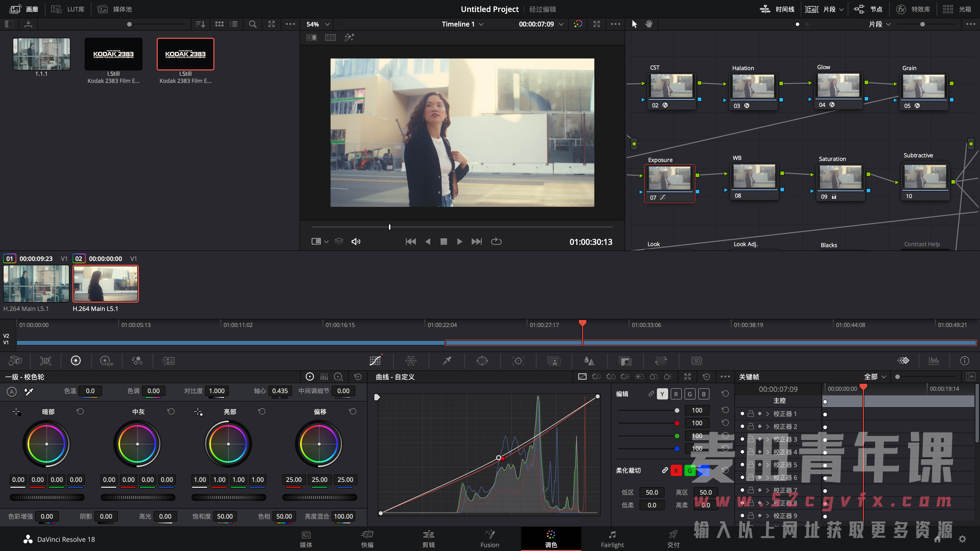Viewport: 980px width, 551px height.
Task: Select the primaries Color Wheels palette
Action: point(76,360)
